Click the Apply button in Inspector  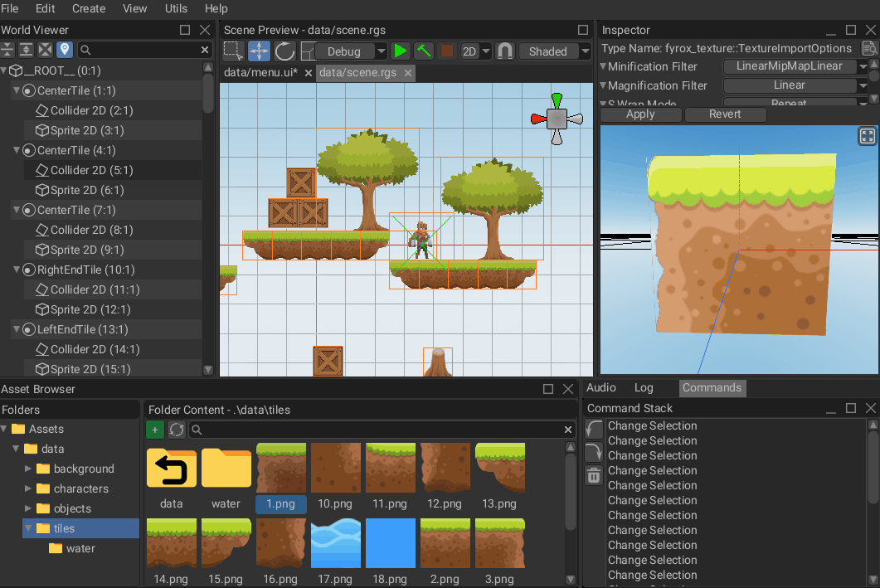pos(640,114)
